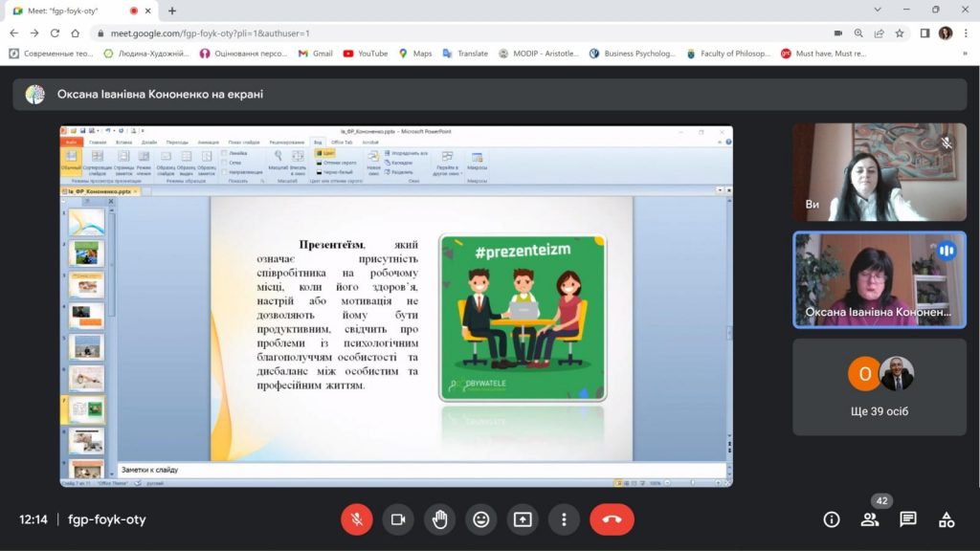
Task: Expand the hidden bookmarks overflow chevron
Action: pos(966,54)
